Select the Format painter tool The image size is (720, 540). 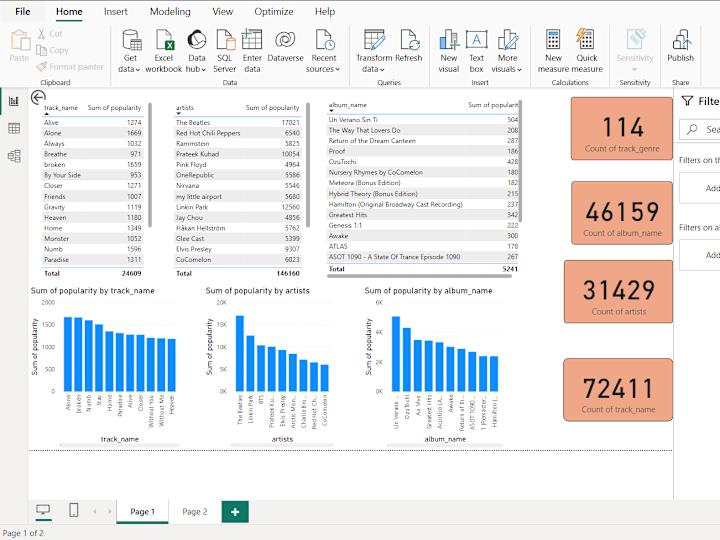pyautogui.click(x=70, y=67)
